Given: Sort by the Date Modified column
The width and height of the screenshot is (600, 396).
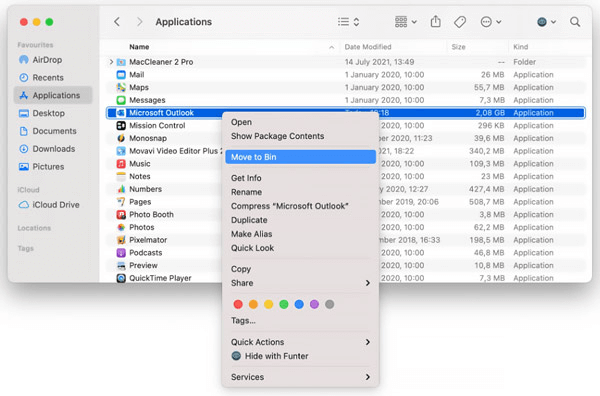Looking at the screenshot, I should [368, 47].
